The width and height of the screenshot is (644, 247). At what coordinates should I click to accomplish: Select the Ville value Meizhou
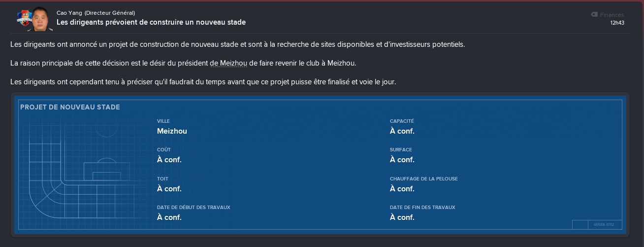[172, 131]
